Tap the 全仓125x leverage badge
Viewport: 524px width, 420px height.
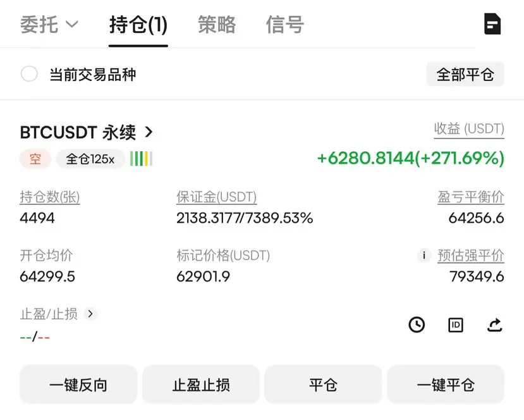[90, 159]
